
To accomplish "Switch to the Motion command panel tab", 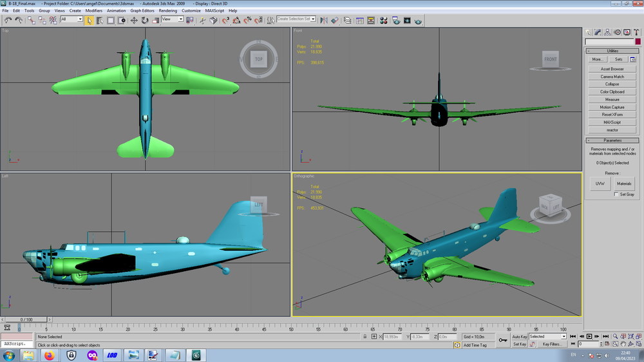I will click(x=617, y=32).
